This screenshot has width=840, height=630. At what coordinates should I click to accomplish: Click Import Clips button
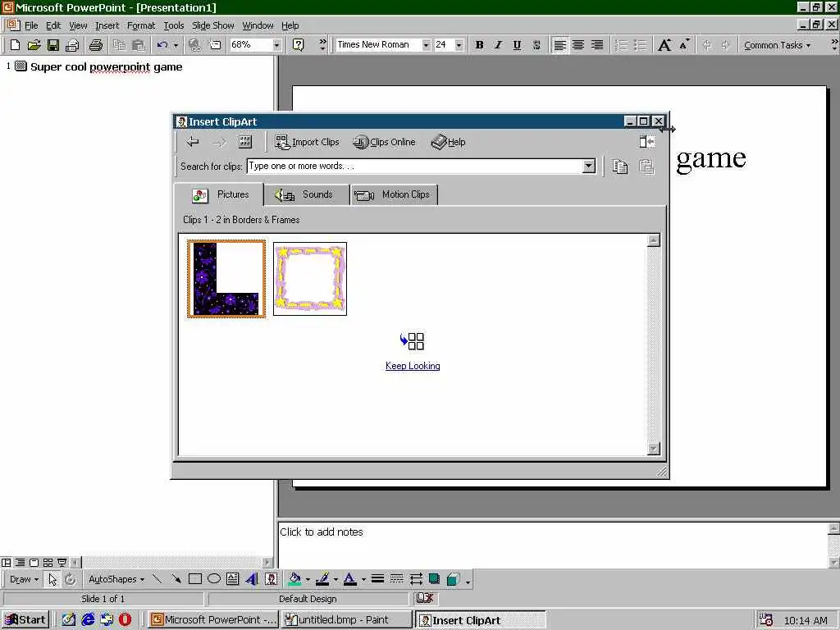pos(308,142)
